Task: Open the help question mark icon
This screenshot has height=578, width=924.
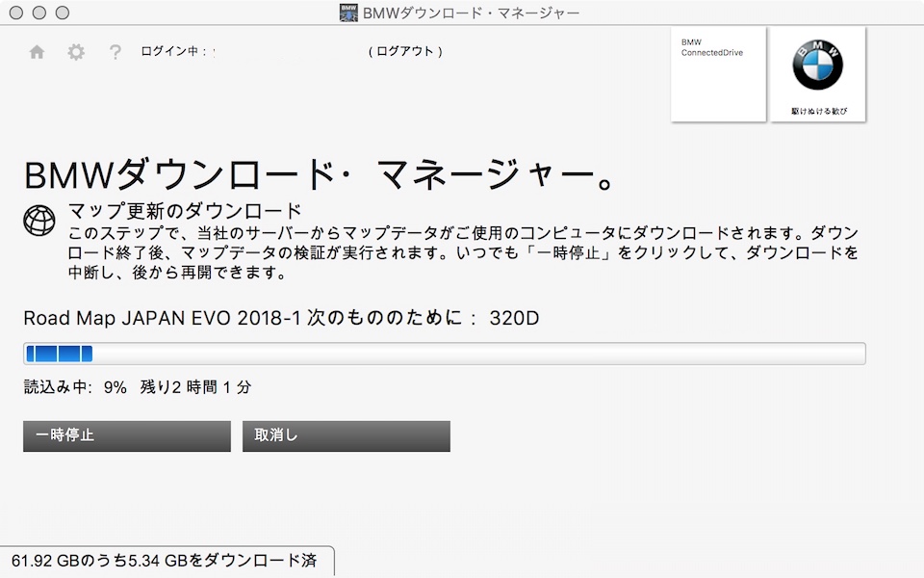Action: (x=115, y=52)
